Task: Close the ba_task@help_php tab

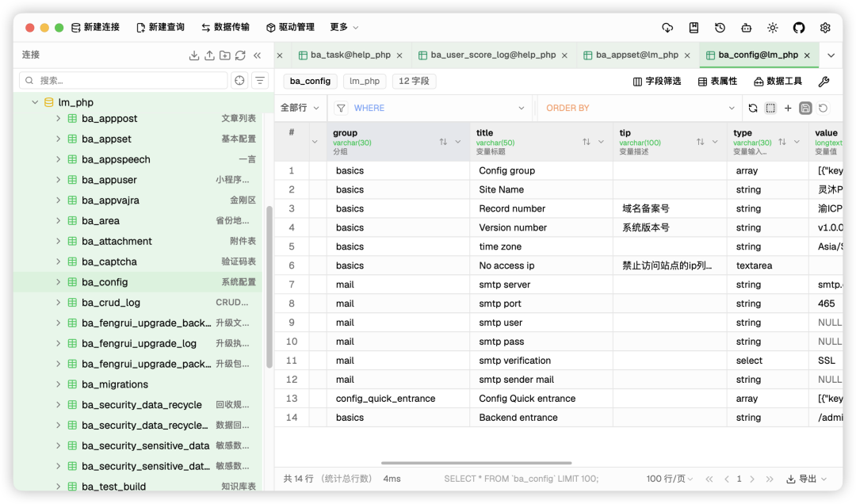Action: (x=399, y=55)
